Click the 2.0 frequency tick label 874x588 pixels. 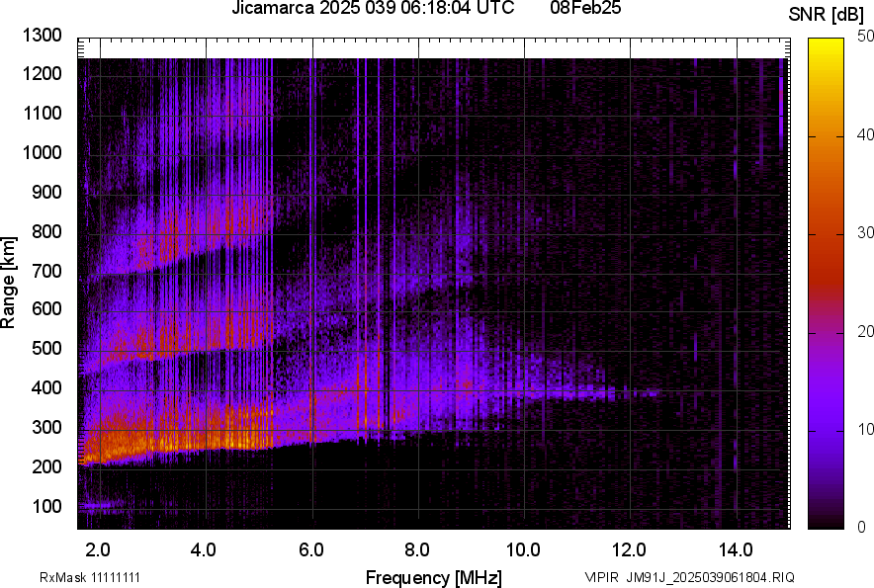[97, 547]
